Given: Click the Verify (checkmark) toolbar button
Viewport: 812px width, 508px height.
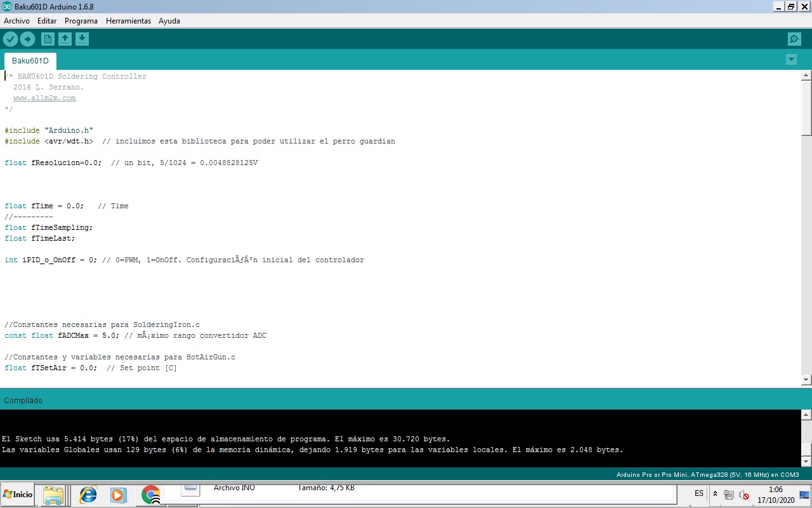Looking at the screenshot, I should pos(10,39).
